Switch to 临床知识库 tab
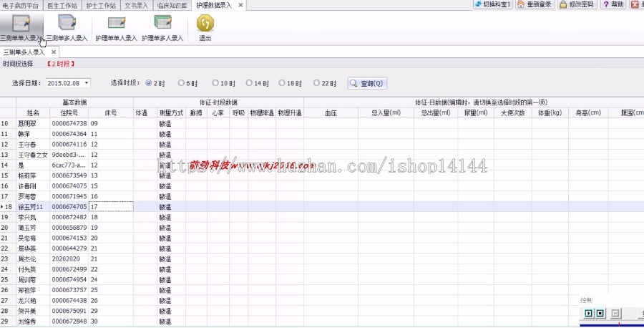This screenshot has height=328, width=644. pos(172,5)
